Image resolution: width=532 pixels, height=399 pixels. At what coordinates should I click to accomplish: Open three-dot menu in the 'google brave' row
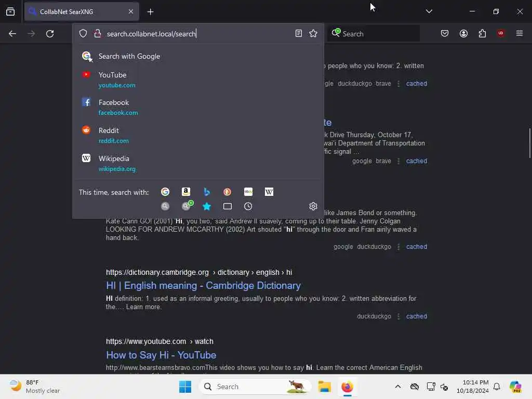pyautogui.click(x=398, y=161)
